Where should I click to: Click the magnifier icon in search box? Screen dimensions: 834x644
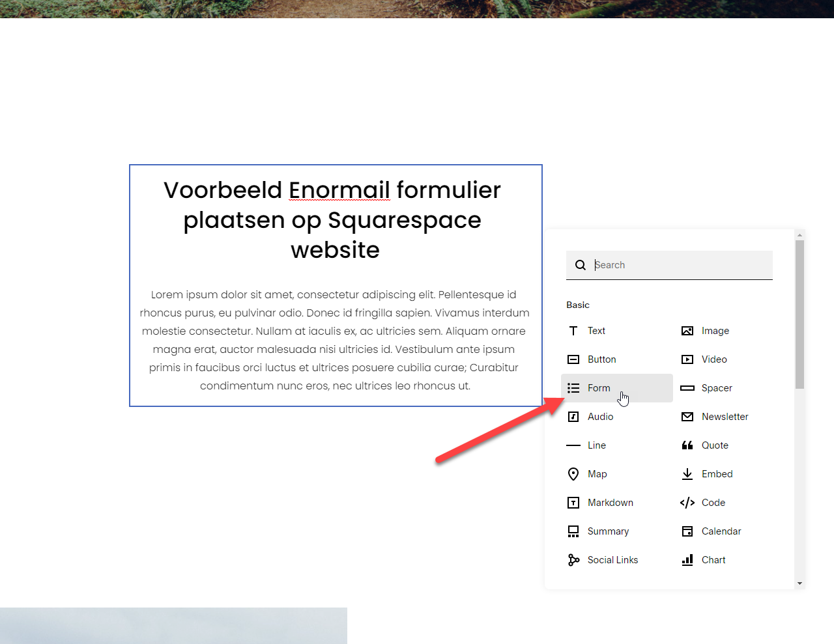coord(581,265)
